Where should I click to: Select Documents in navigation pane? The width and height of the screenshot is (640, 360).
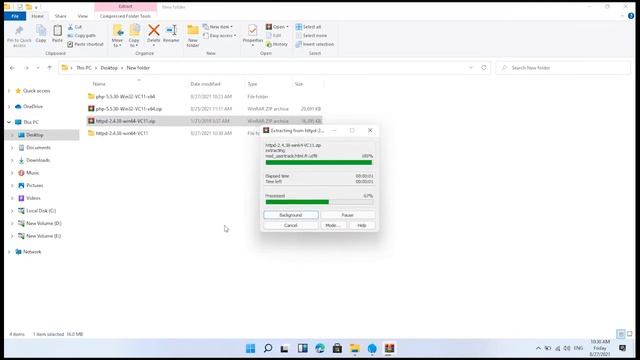click(x=38, y=147)
